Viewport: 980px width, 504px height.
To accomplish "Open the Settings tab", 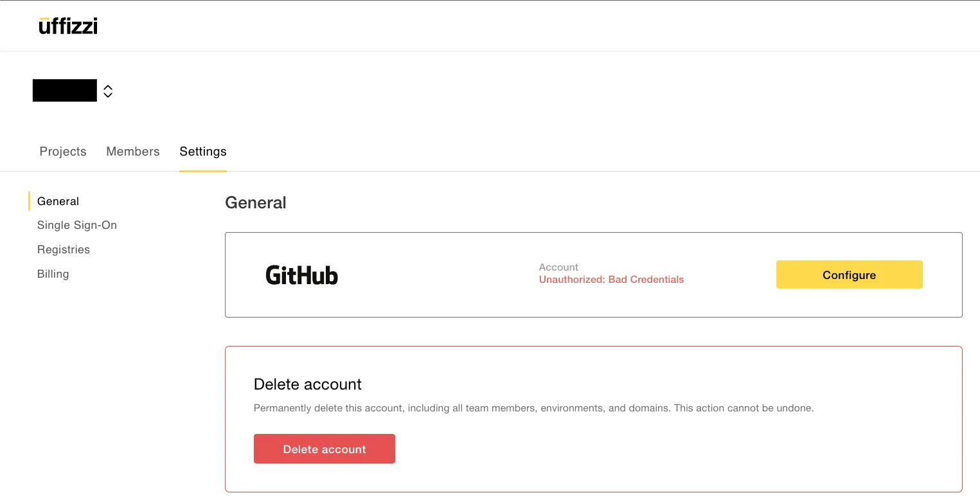I will click(202, 152).
